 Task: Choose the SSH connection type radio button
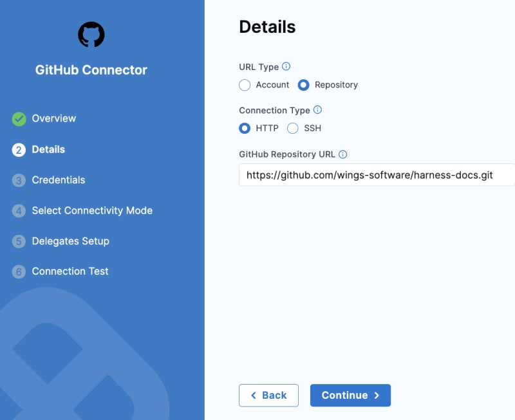point(293,128)
